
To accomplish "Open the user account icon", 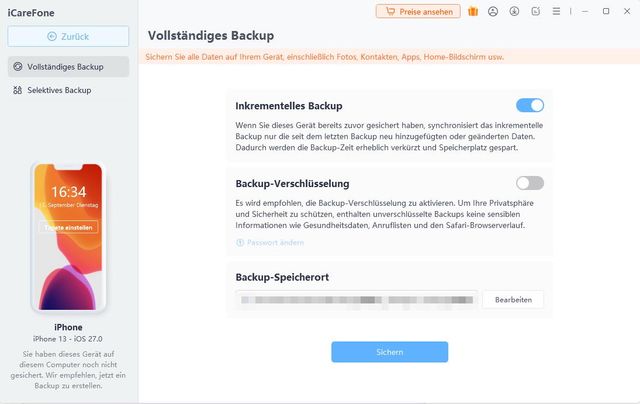I will pyautogui.click(x=493, y=11).
